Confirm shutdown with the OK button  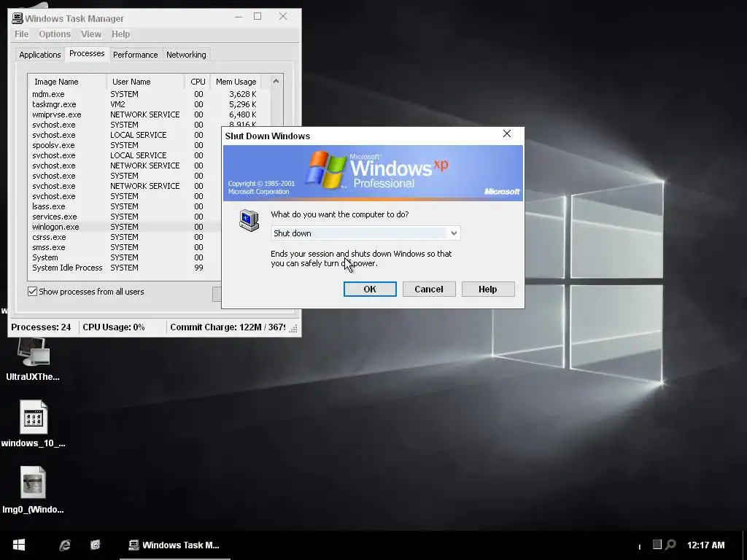(x=370, y=289)
